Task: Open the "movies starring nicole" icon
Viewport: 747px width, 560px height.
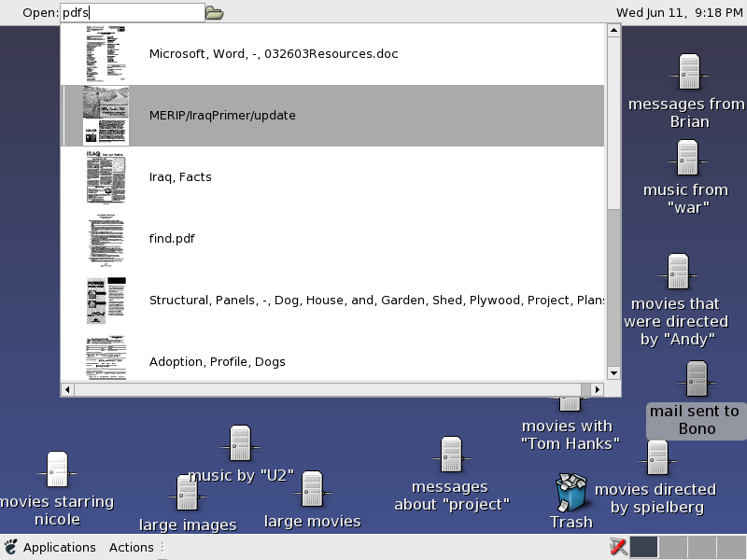Action: [x=57, y=469]
